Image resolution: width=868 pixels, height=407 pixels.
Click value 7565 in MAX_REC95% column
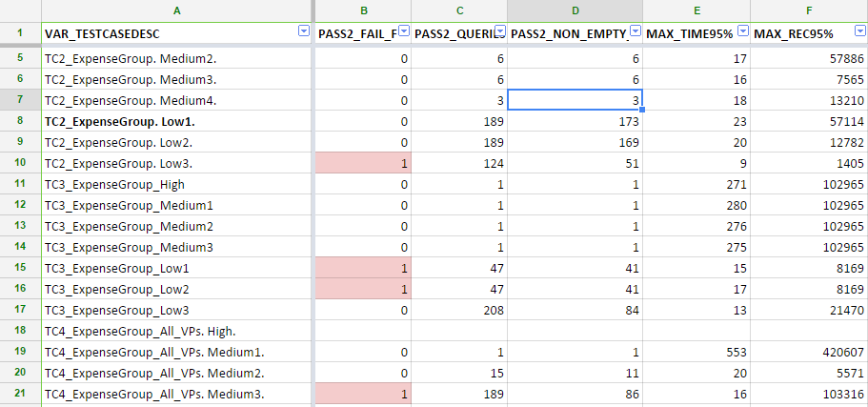click(850, 79)
